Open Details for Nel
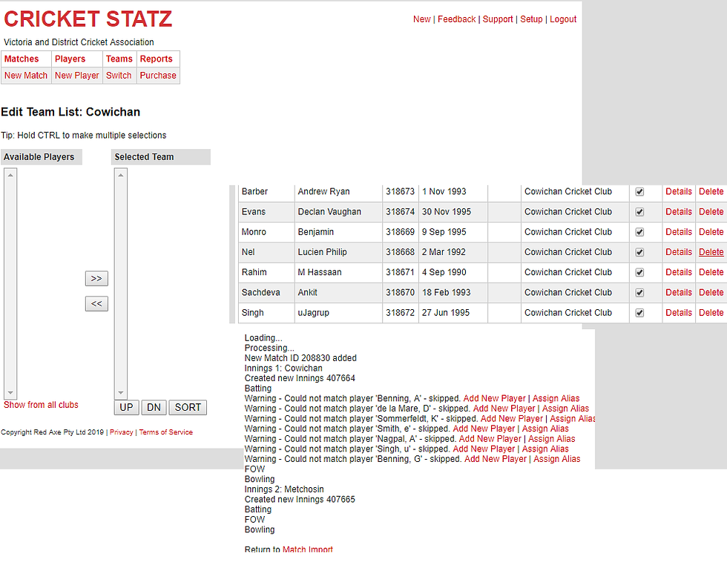This screenshot has width=727, height=588. coord(679,252)
